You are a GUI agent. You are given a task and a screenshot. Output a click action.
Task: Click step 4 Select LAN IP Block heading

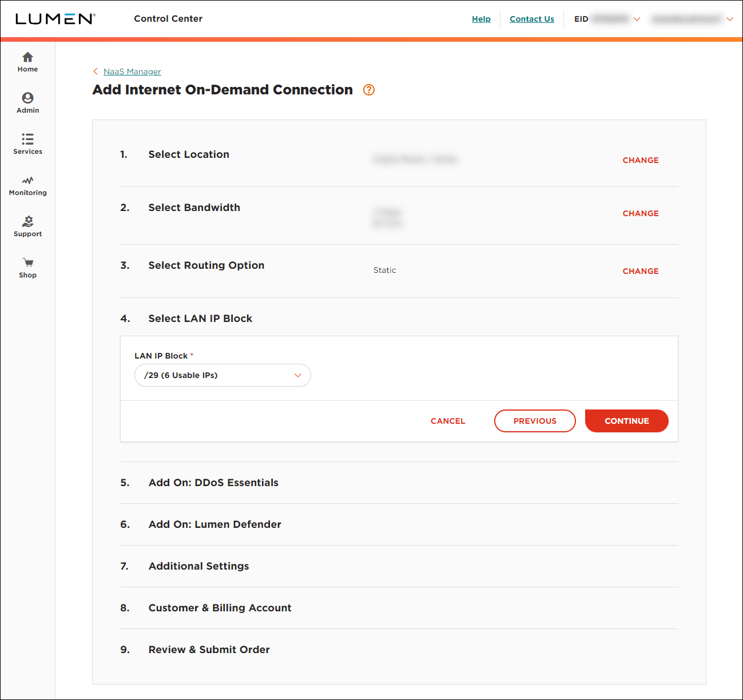(200, 319)
